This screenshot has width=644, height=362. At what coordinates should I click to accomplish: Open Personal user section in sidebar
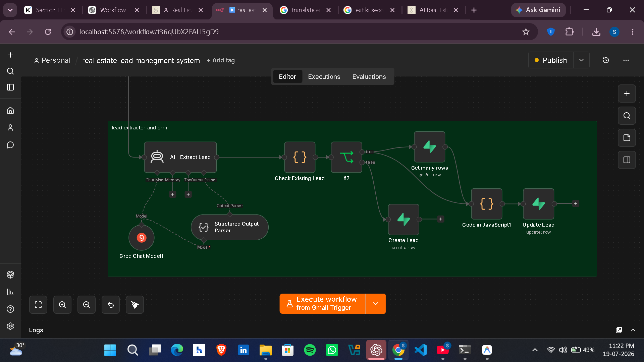[x=10, y=128]
